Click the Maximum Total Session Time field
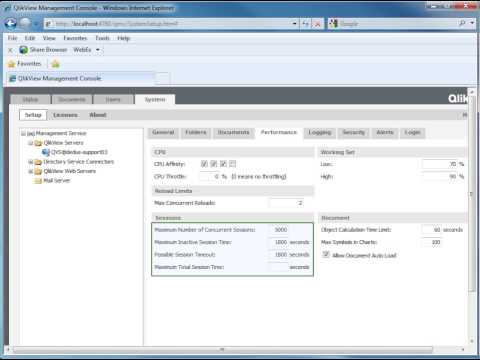The image size is (480, 360). point(278,267)
